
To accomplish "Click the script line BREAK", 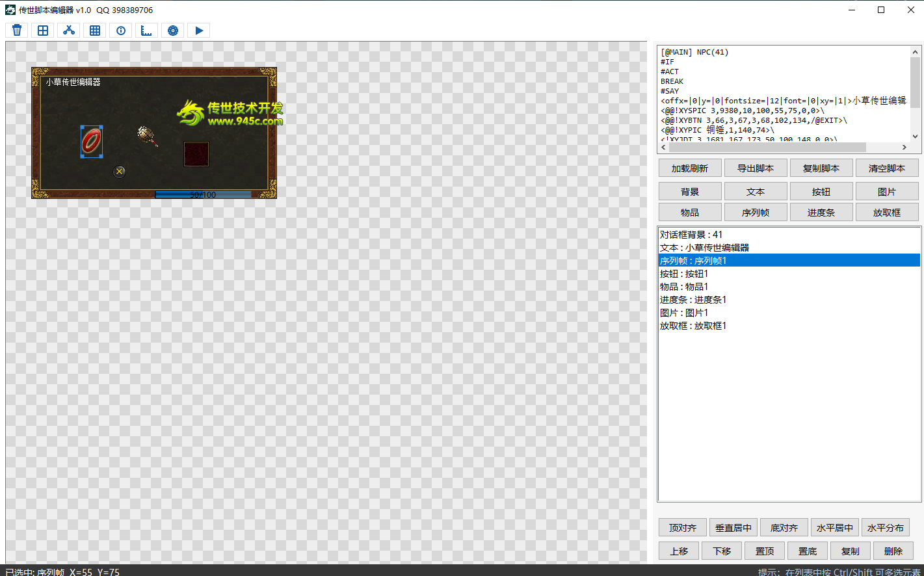I will [672, 81].
